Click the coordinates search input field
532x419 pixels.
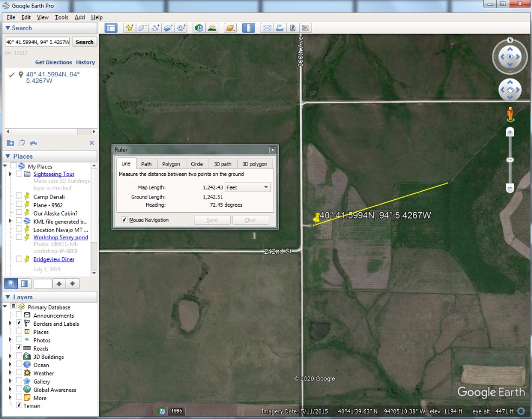click(37, 42)
